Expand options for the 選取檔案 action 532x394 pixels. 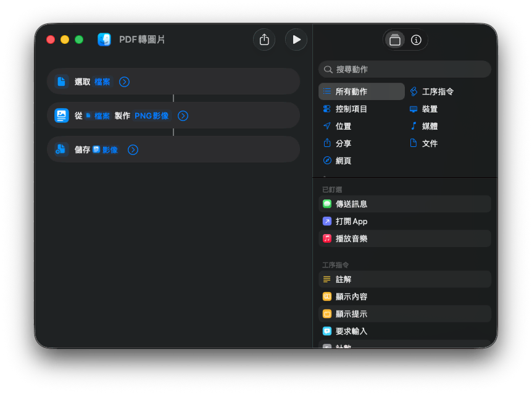point(124,82)
